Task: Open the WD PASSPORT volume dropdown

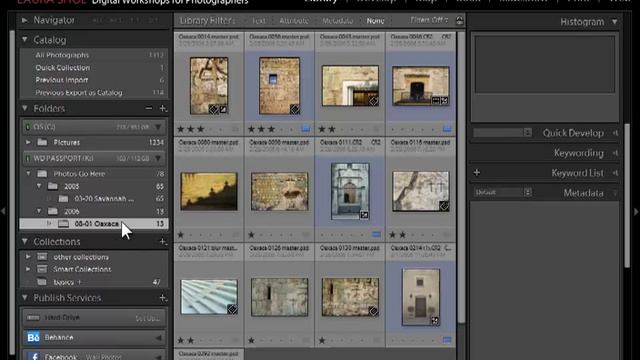Action: [158, 158]
